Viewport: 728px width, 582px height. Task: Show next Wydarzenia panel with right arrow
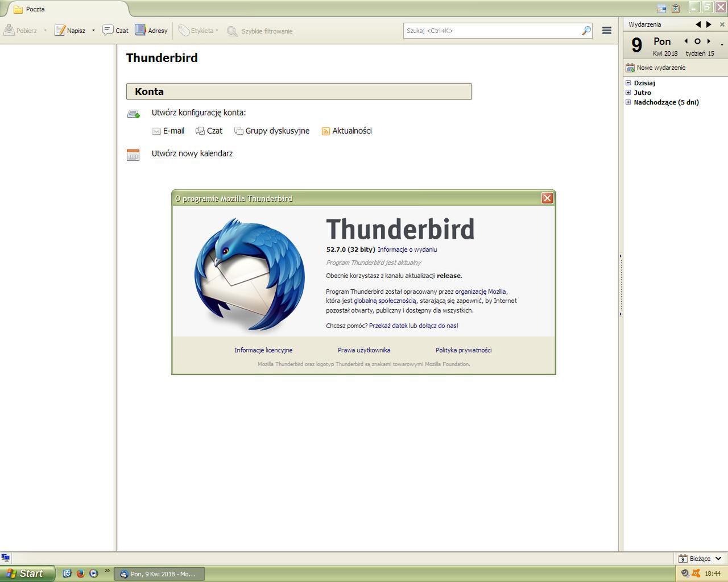[709, 24]
